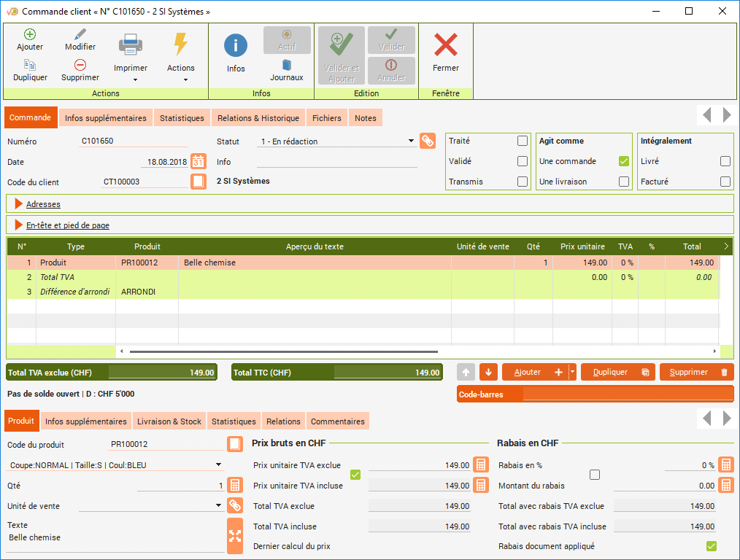Move the selected line down with arrow
The width and height of the screenshot is (740, 560).
click(x=488, y=373)
